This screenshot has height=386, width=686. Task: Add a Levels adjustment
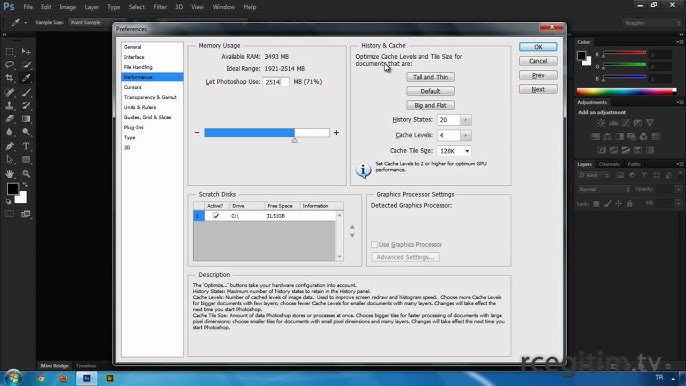point(613,123)
